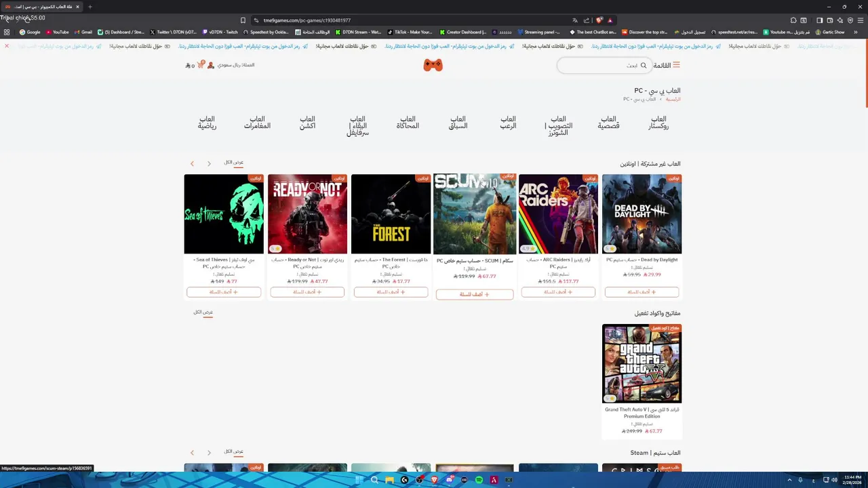The height and width of the screenshot is (488, 868).
Task: Open Spotify from the taskbar
Action: point(479,480)
